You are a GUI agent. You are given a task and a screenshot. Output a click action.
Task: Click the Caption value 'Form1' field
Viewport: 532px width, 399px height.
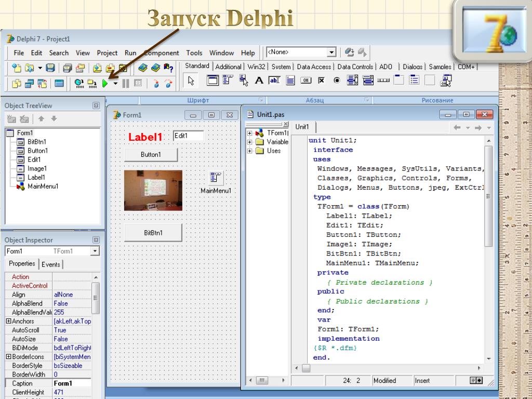point(72,383)
